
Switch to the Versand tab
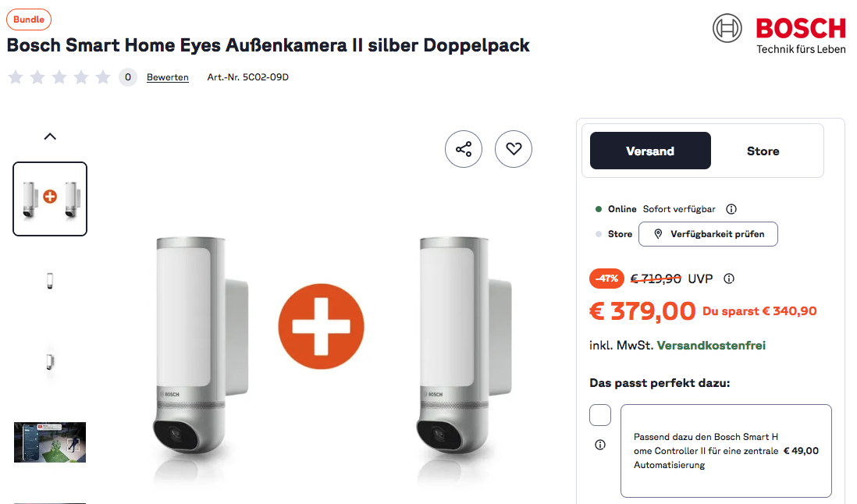[x=650, y=151]
